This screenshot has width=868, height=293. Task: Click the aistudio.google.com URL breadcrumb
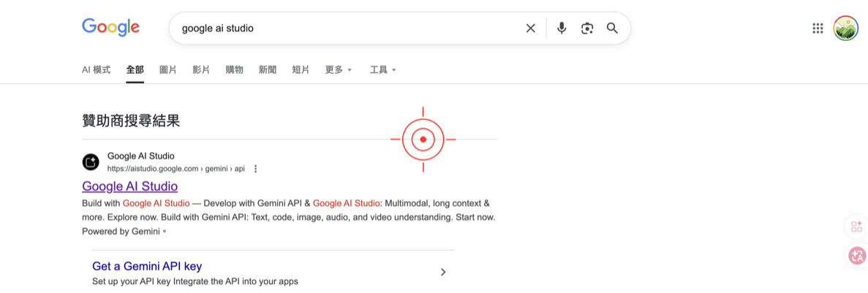point(176,169)
